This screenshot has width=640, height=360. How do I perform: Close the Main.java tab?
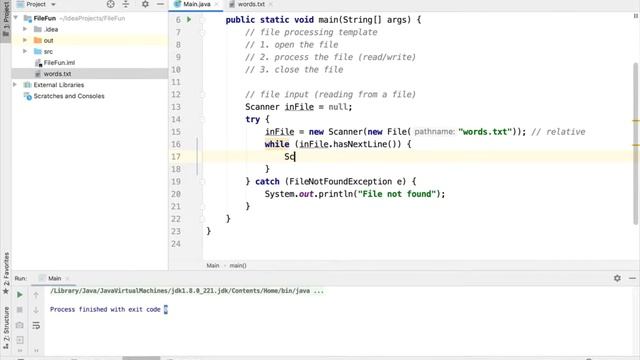(216, 4)
